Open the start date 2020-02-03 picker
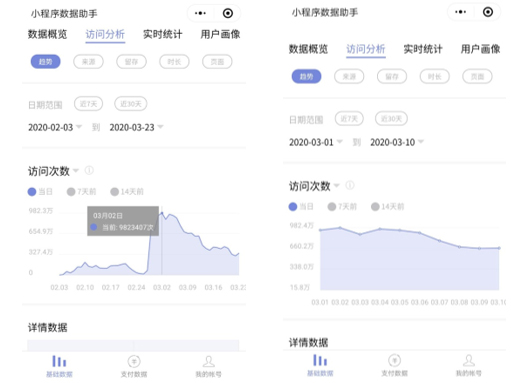This screenshot has height=383, width=530. pos(55,127)
